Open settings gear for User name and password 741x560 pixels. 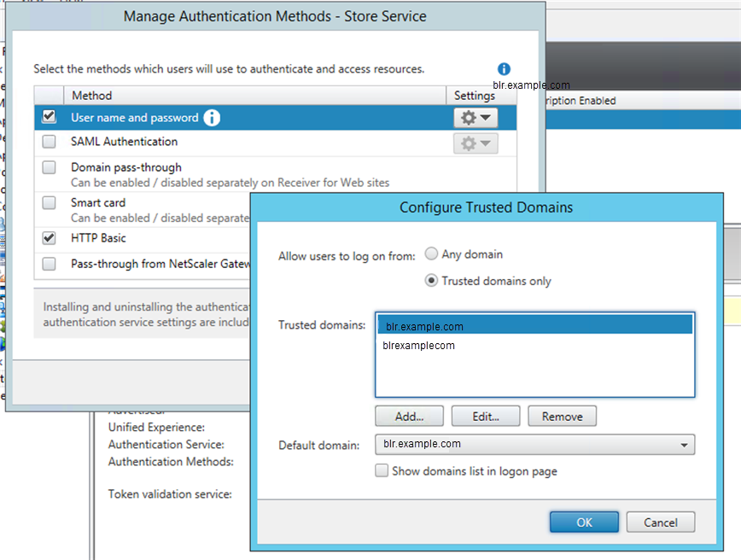point(476,118)
